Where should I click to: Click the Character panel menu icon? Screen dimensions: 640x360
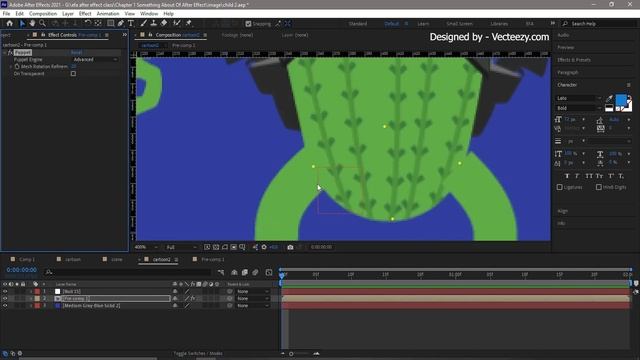click(629, 85)
